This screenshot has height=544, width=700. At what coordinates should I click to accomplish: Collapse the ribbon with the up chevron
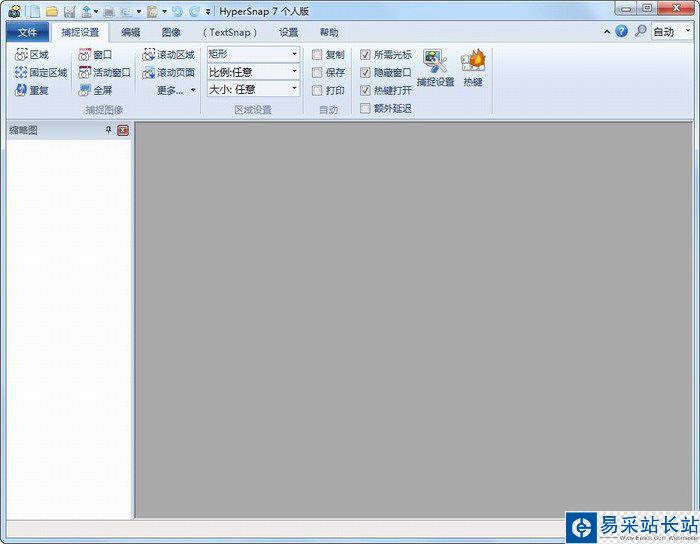tap(607, 32)
